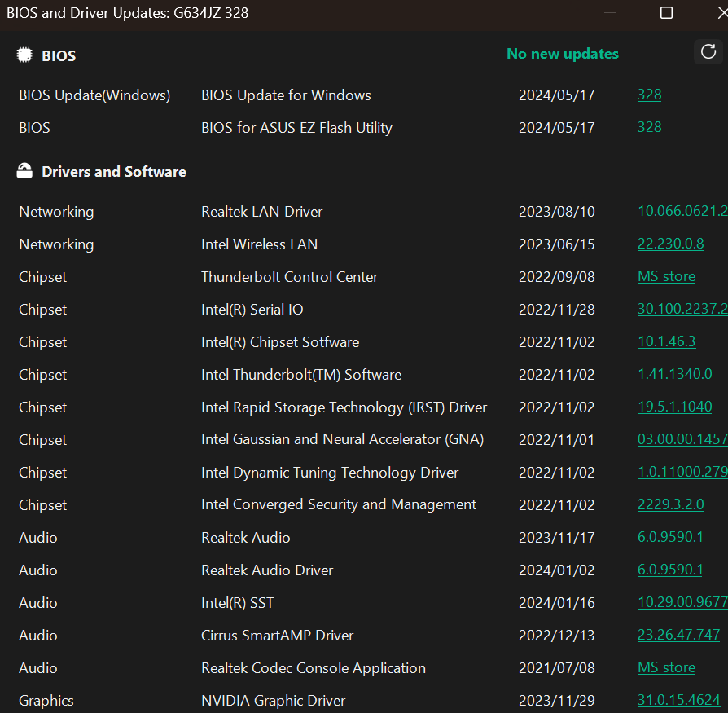Select the 'Intel Wireless LAN' name

click(x=259, y=244)
